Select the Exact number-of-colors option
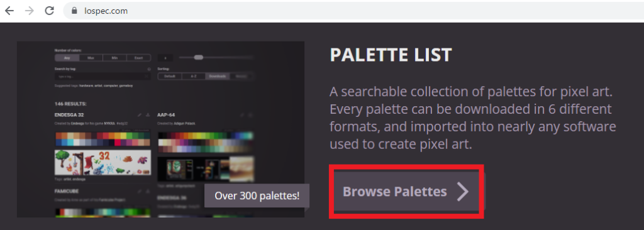This screenshot has width=644, height=230. (138, 58)
